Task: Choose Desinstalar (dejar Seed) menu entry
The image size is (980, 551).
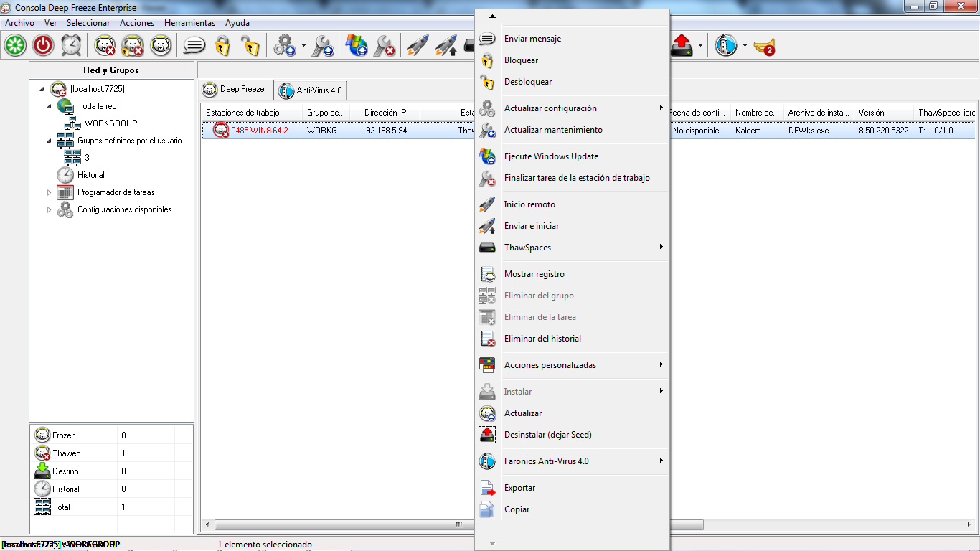Action: point(572,435)
